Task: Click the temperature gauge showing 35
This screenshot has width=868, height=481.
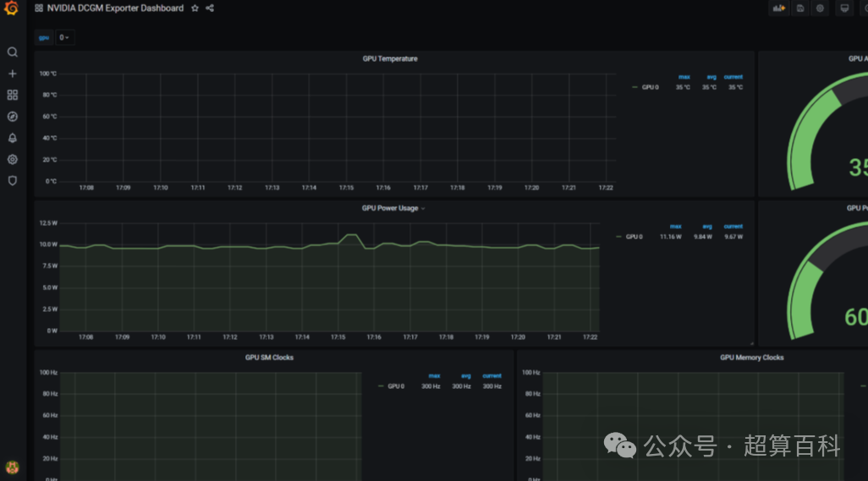Action: coord(827,133)
